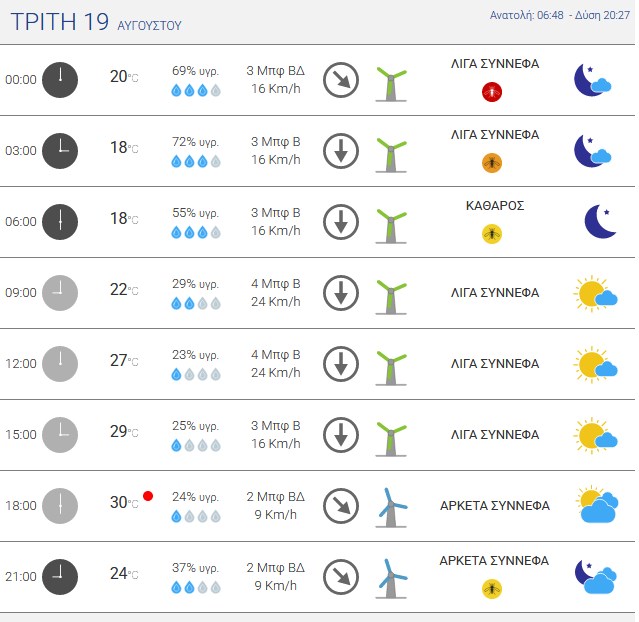Click the ΤΡΙΤΗ 19 ΑΥΓΟΥΣΤΟΥ heading

tap(96, 22)
